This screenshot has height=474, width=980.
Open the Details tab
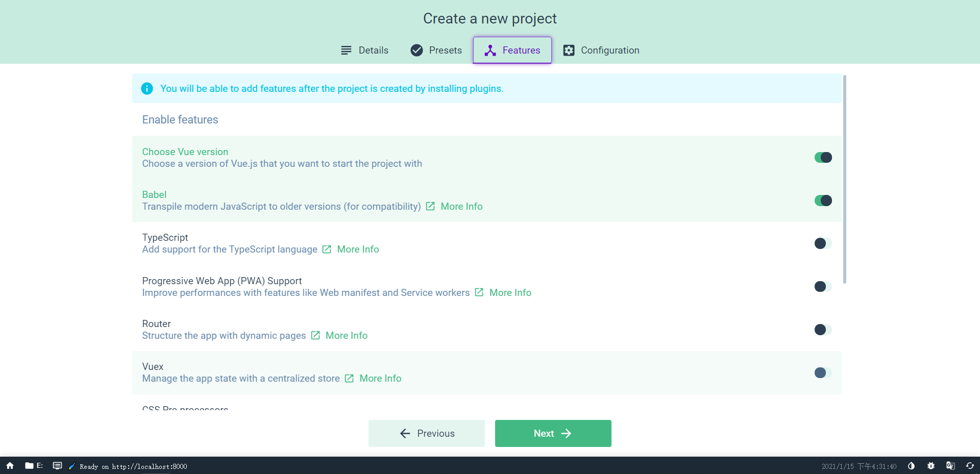point(364,50)
